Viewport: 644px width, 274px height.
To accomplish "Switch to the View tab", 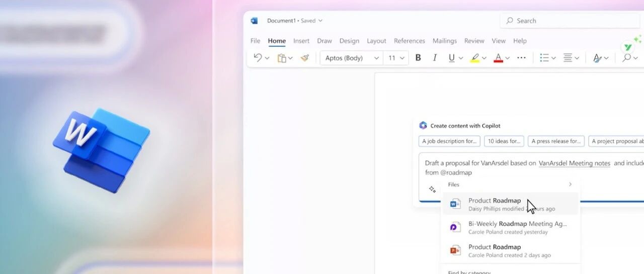I will [499, 41].
